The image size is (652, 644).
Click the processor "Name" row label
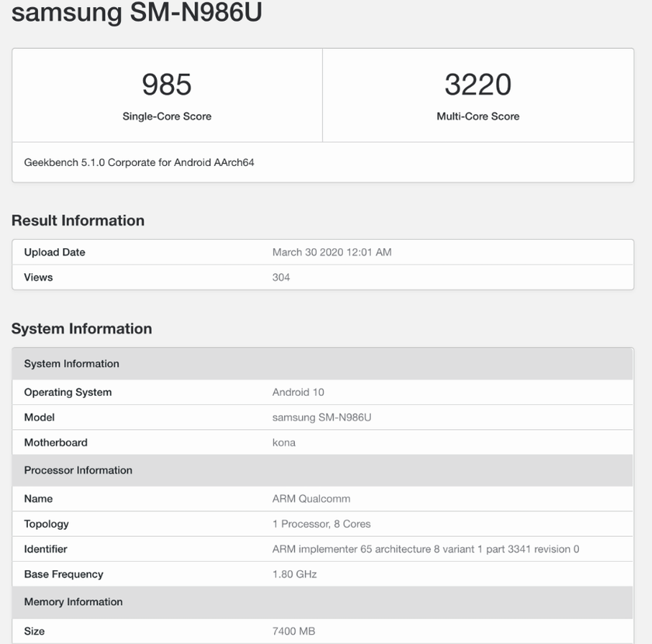pyautogui.click(x=38, y=499)
